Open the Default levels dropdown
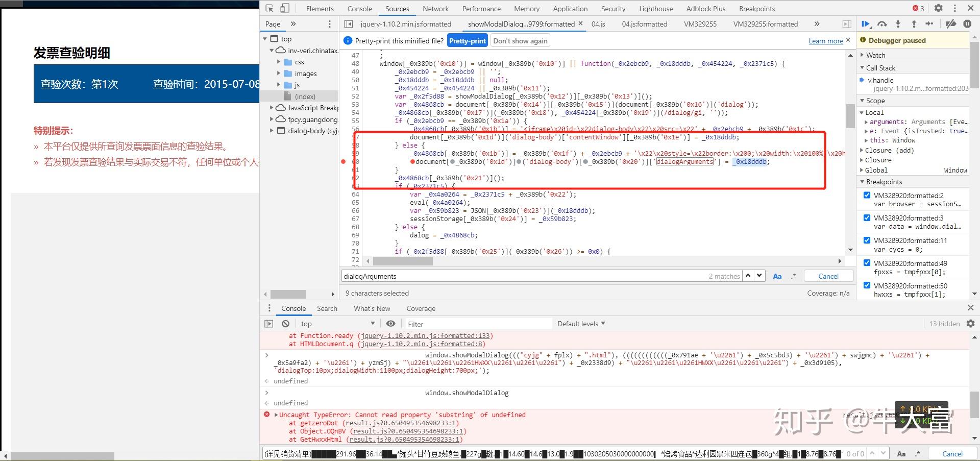Viewport: 980px width, 461px height. coord(581,324)
